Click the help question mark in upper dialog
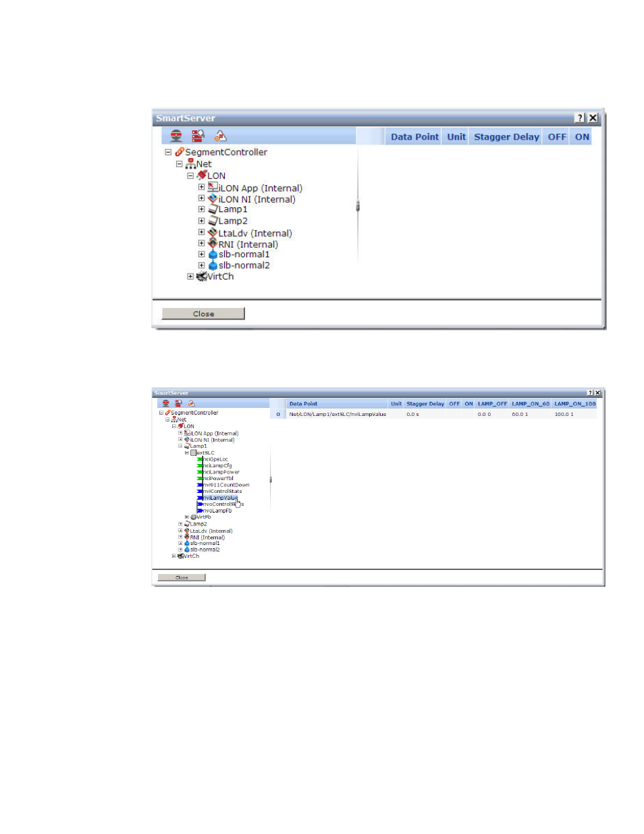The image size is (644, 834). click(580, 118)
